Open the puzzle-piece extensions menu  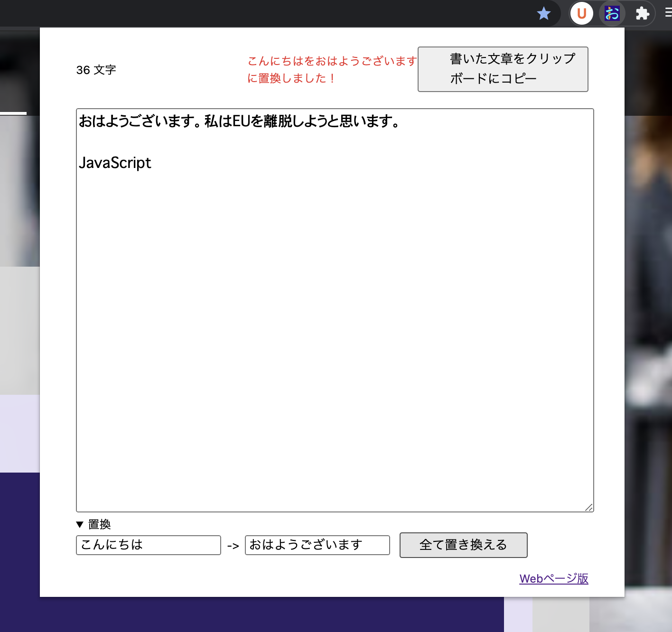(x=642, y=13)
